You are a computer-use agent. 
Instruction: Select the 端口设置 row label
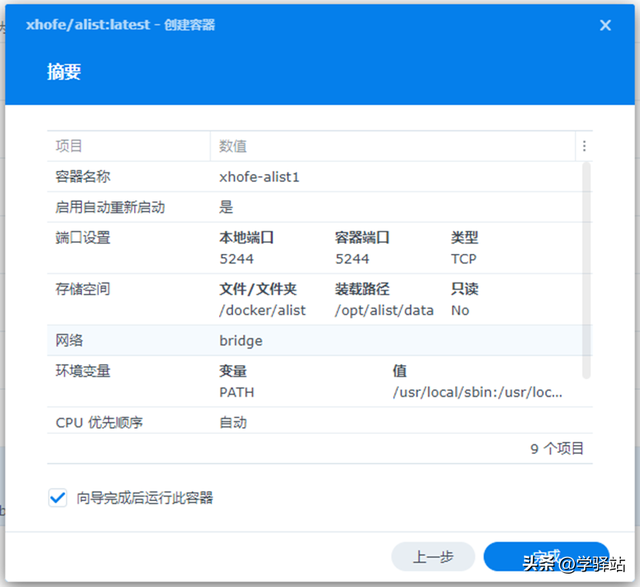pyautogui.click(x=83, y=238)
